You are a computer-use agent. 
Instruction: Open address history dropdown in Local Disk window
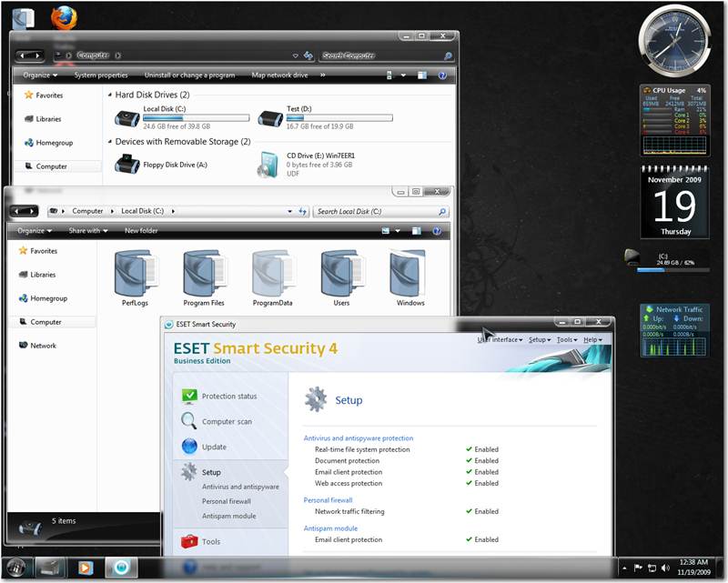(x=289, y=211)
